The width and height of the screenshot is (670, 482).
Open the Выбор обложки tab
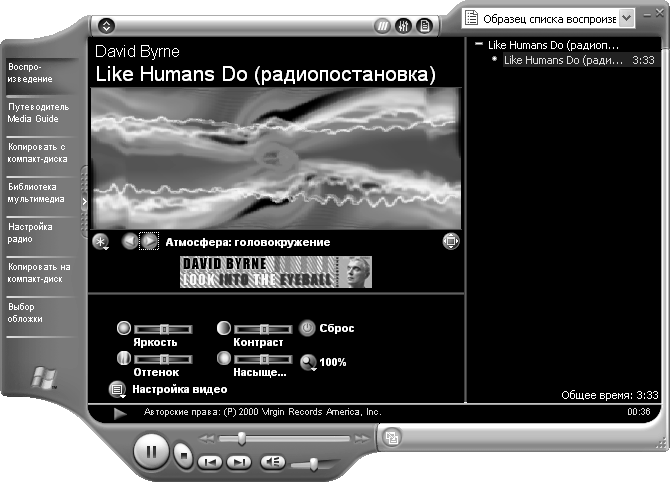point(41,313)
